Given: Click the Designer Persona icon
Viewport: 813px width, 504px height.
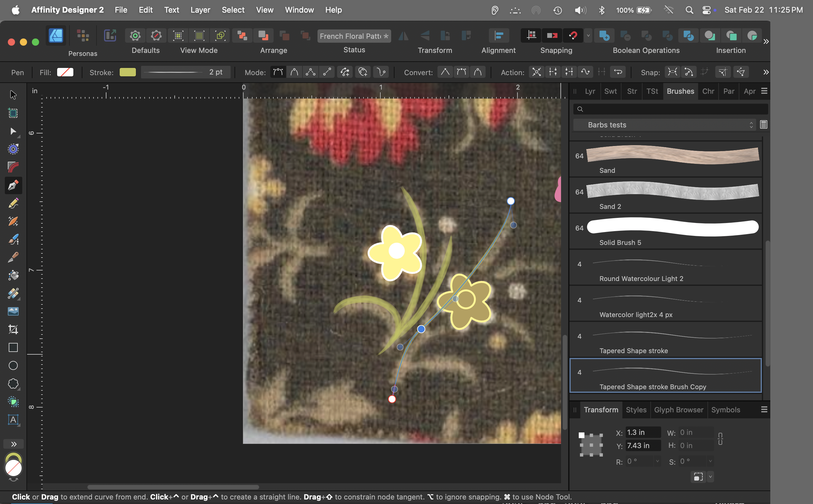Looking at the screenshot, I should click(x=56, y=35).
